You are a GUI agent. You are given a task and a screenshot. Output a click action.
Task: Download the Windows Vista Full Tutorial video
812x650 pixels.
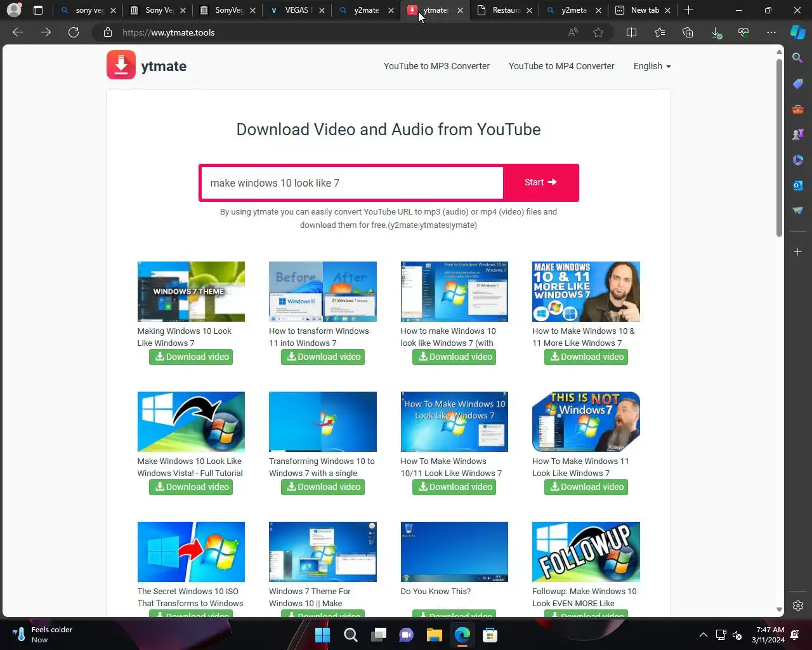pos(191,487)
